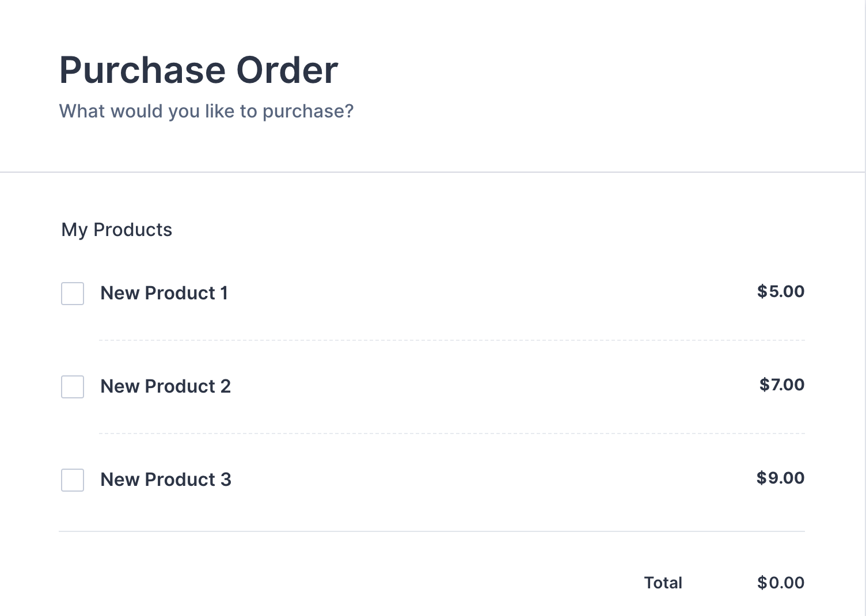Click the row containing New Product 3

pos(432,480)
